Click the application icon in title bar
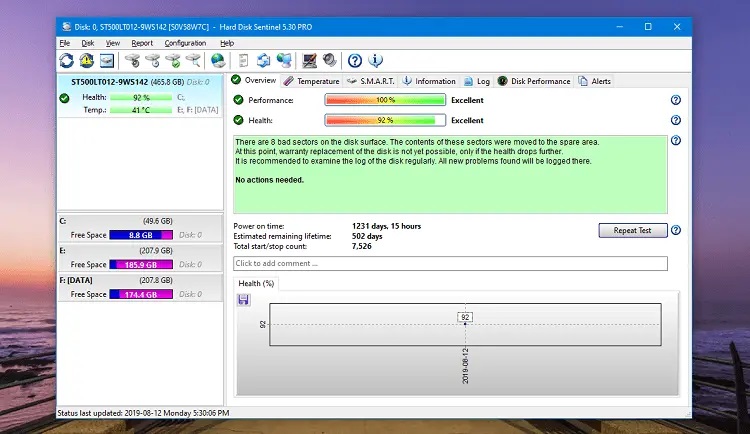The height and width of the screenshot is (434, 750). coord(66,27)
